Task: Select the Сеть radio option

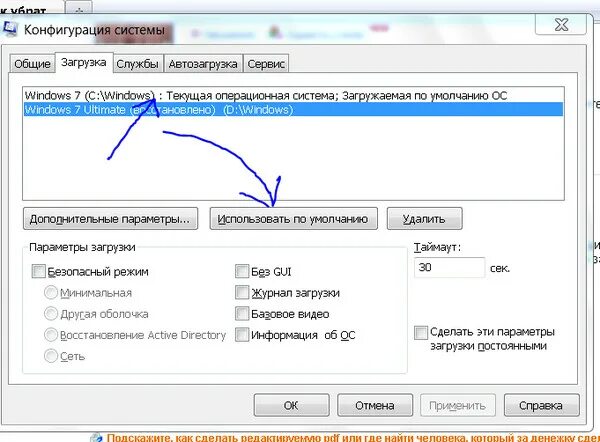Action: coord(51,356)
